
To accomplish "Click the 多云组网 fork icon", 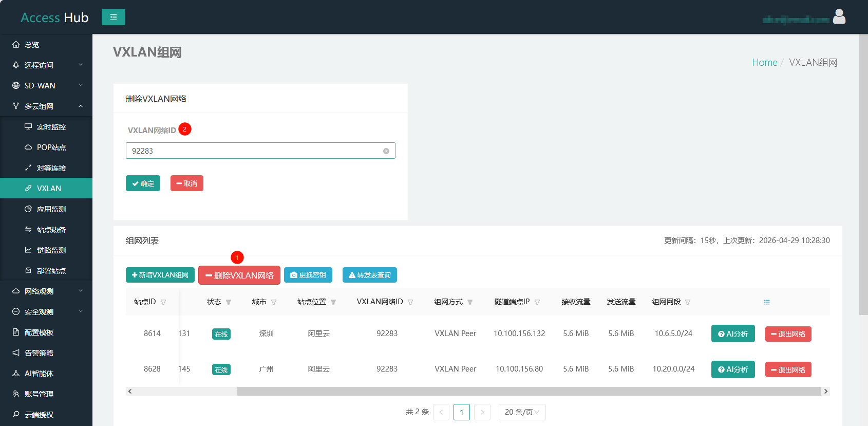I will (16, 106).
